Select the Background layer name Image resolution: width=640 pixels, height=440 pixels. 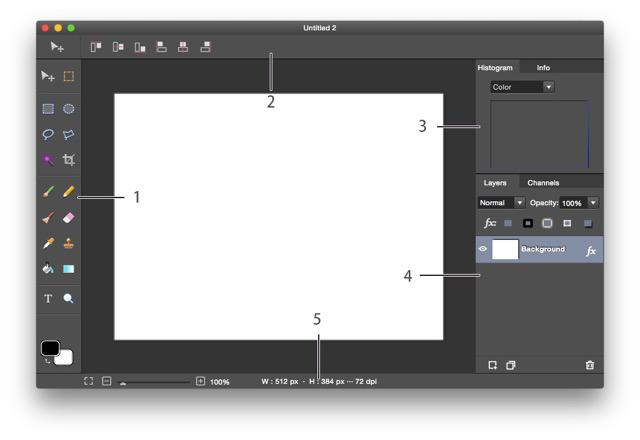543,249
